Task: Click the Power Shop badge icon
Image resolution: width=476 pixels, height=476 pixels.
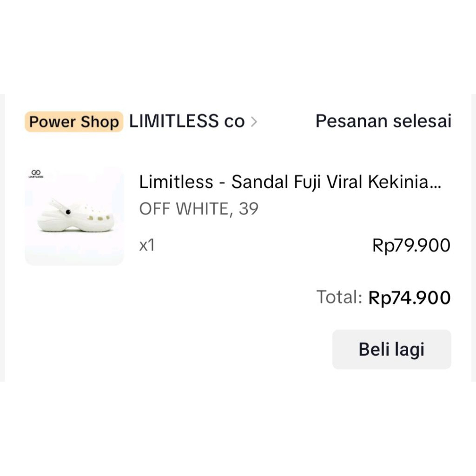Action: [73, 121]
